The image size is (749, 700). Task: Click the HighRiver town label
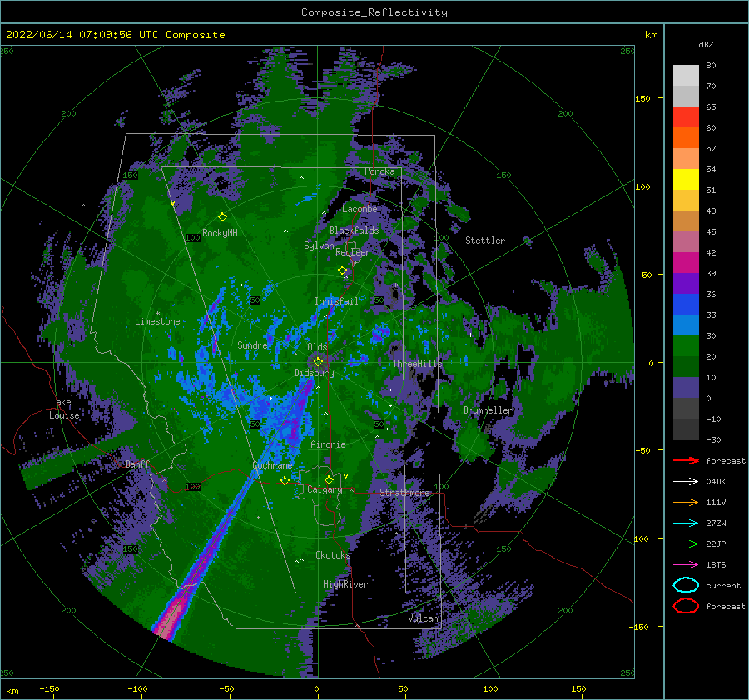(345, 584)
